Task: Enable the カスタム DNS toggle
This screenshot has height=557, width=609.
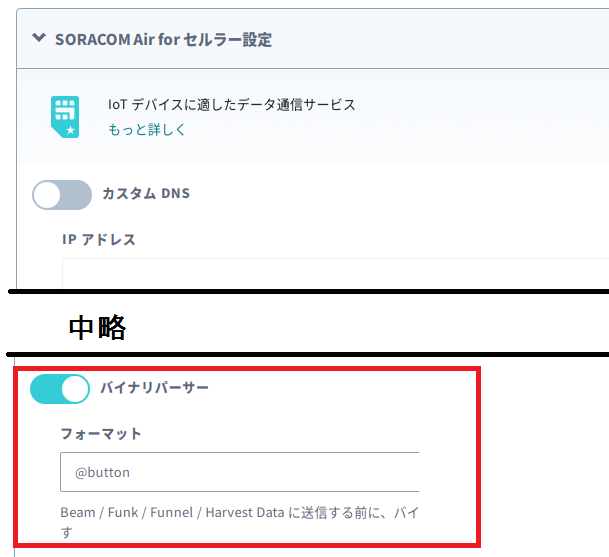Action: click(62, 195)
